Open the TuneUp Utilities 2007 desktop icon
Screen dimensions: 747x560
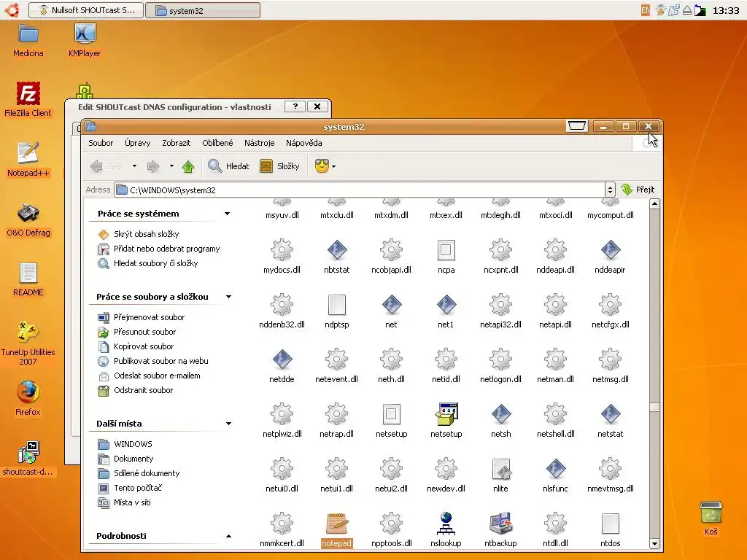click(28, 332)
